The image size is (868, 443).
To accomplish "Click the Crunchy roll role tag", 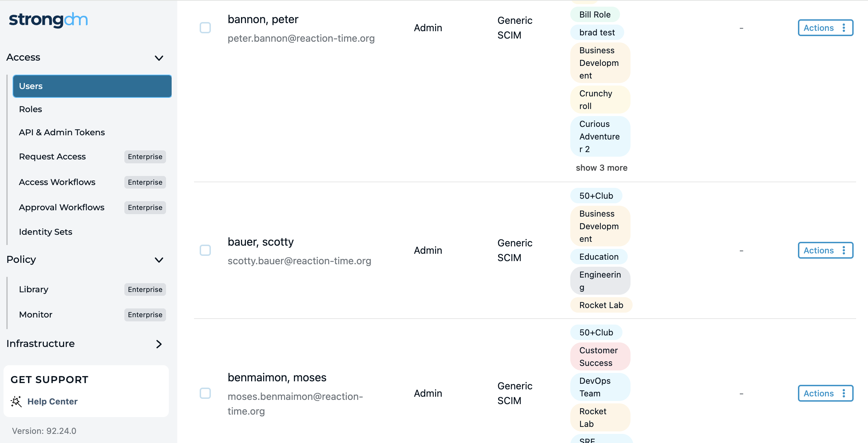I will 600,100.
